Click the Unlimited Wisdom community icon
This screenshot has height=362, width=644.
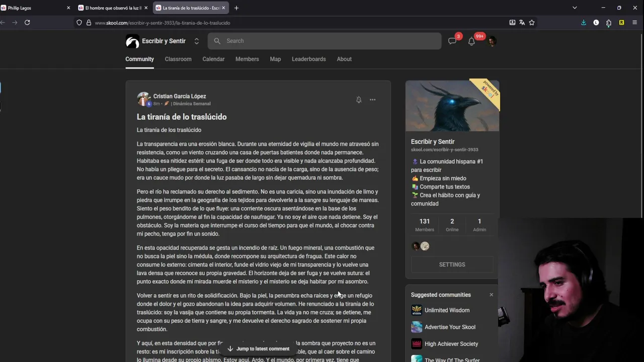click(417, 310)
